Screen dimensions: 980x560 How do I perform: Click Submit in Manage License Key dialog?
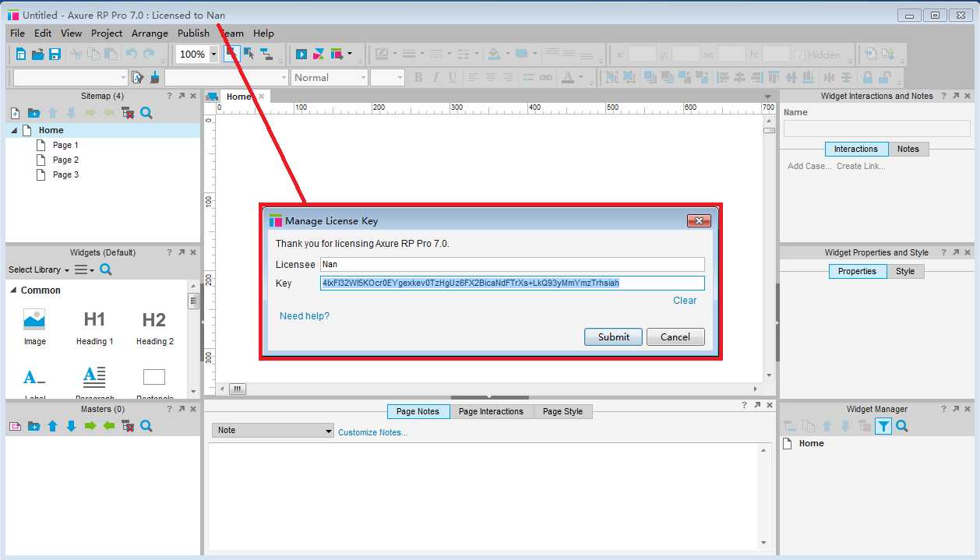pos(614,336)
